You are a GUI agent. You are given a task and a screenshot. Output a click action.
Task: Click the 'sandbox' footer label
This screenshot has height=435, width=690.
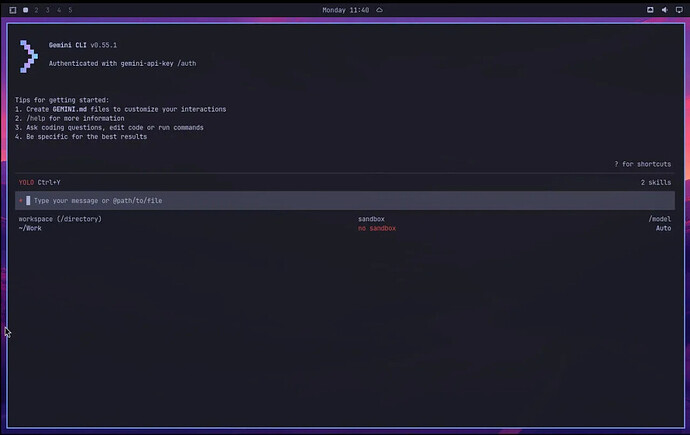pos(371,219)
